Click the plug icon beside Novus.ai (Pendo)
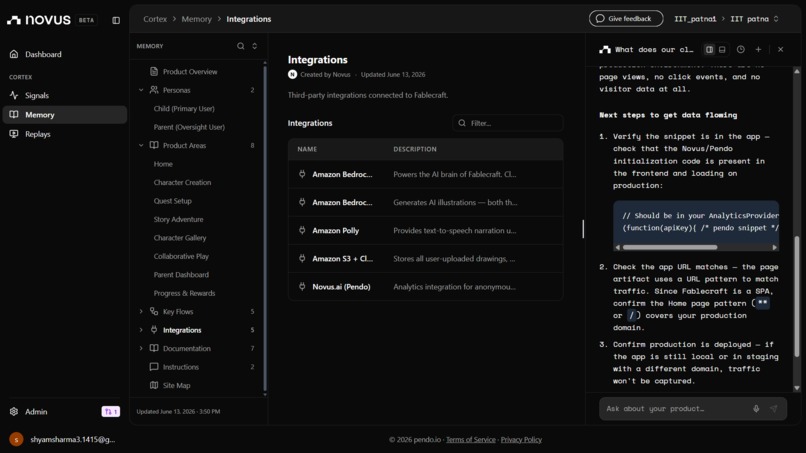 [302, 286]
